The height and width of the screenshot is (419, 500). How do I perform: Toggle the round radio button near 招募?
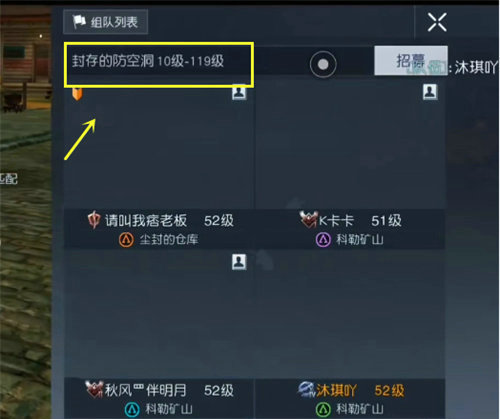coord(323,64)
